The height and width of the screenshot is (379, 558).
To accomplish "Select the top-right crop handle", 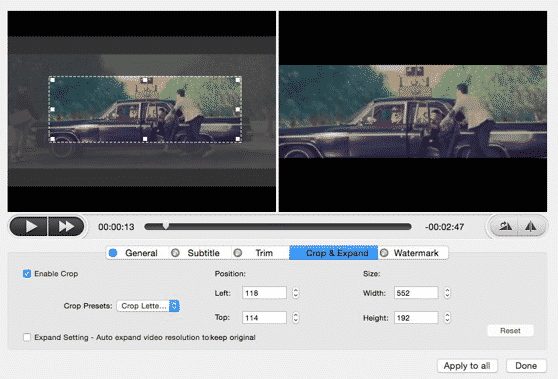I will pos(238,80).
